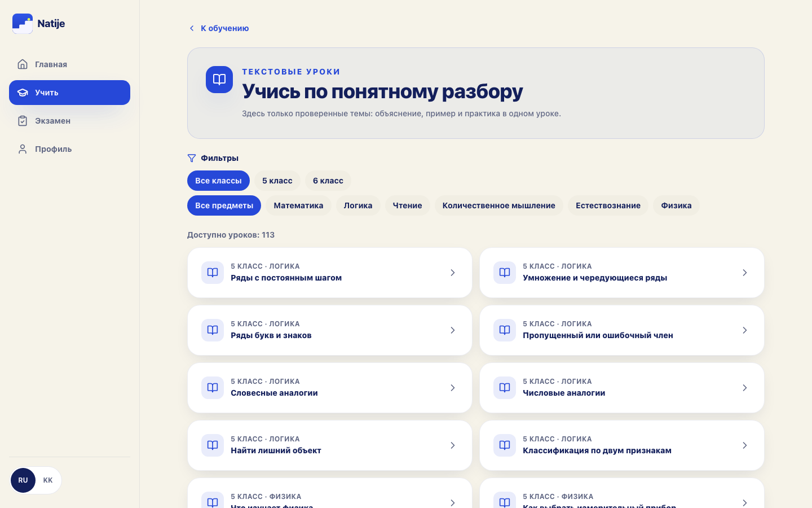Open the Найти лишний объект lesson title
812x508 pixels.
[x=276, y=450]
